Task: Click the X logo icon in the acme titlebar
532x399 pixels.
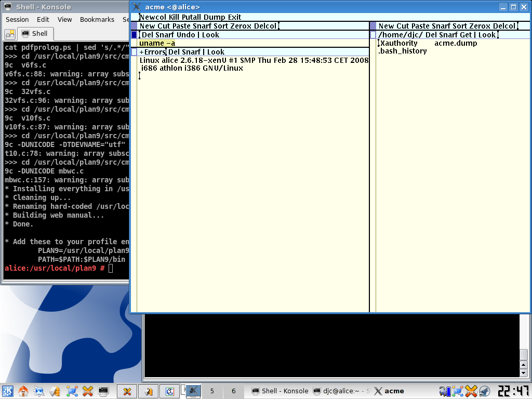Action: point(137,7)
